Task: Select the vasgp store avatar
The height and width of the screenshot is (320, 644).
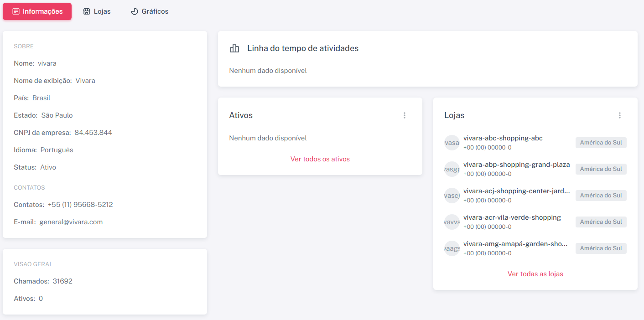Action: (452, 169)
